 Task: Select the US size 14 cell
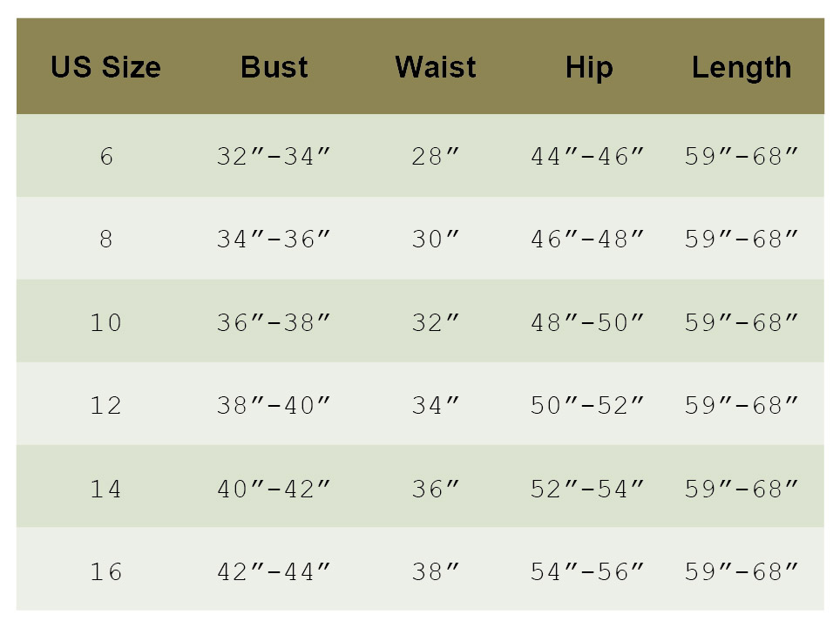[105, 490]
